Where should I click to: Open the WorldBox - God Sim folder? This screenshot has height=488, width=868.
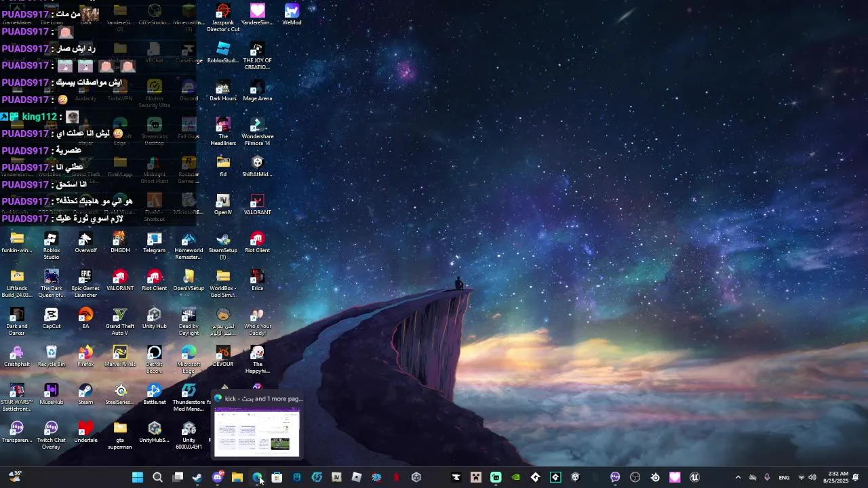tap(223, 284)
